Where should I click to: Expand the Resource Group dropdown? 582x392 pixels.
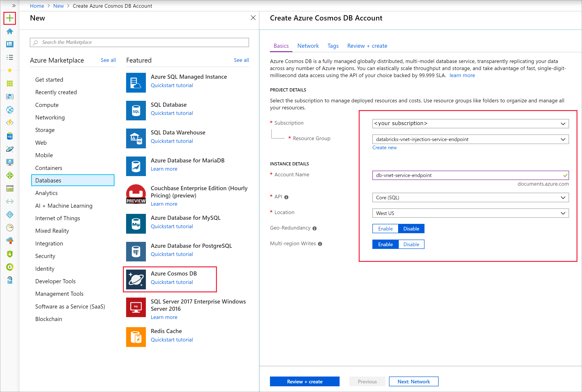click(x=470, y=139)
